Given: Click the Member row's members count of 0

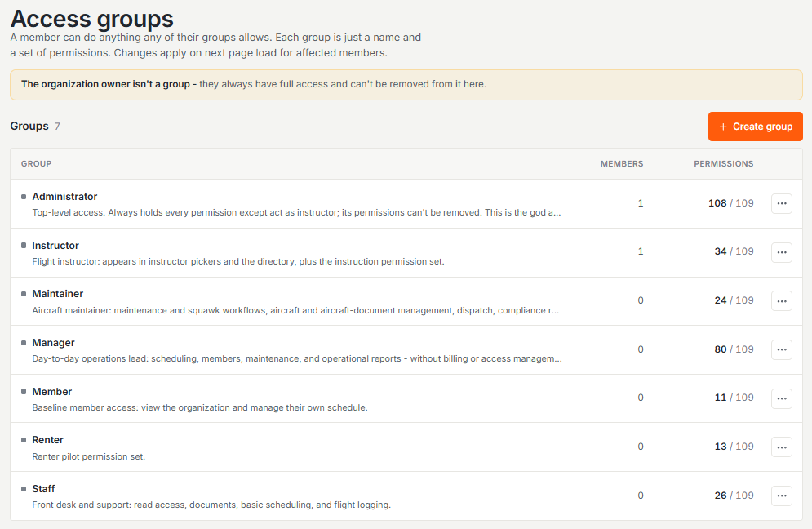Looking at the screenshot, I should point(641,398).
